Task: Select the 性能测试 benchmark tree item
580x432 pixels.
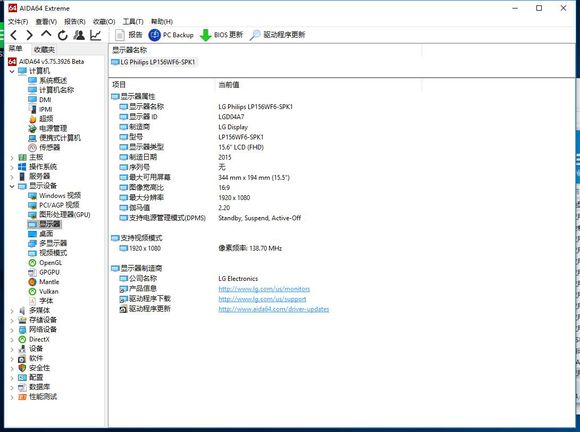Action: (38, 397)
